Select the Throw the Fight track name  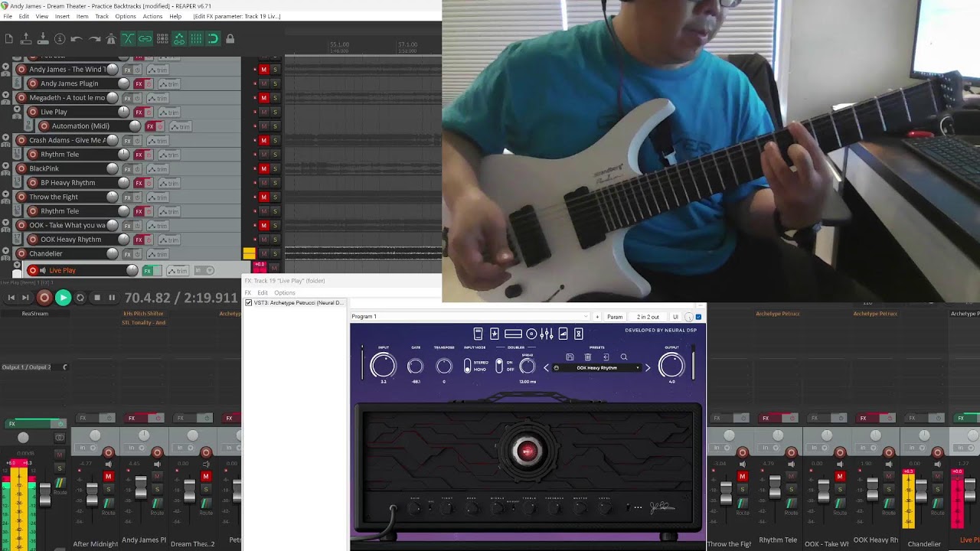pos(54,197)
